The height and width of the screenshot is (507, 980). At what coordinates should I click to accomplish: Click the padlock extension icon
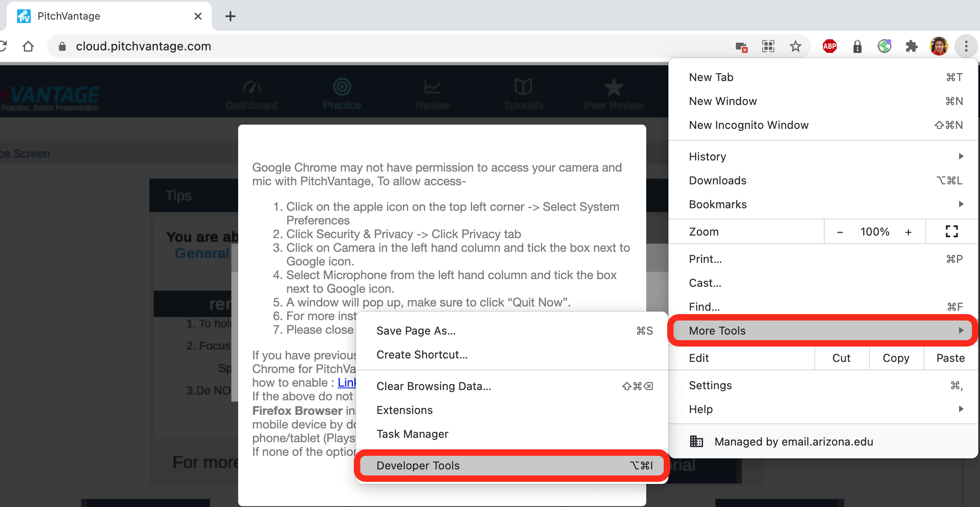(x=857, y=46)
